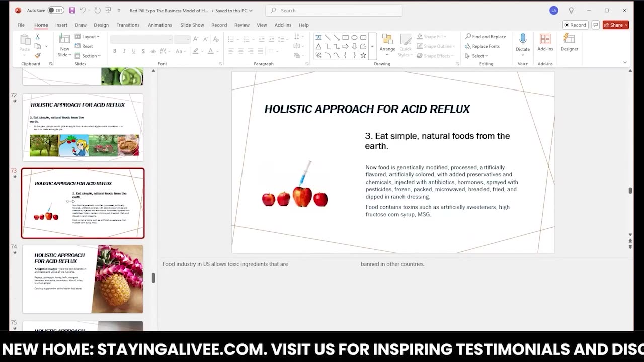Screen dimensions: 644x362
Task: Open the Designer pane icon
Action: pos(570,39)
